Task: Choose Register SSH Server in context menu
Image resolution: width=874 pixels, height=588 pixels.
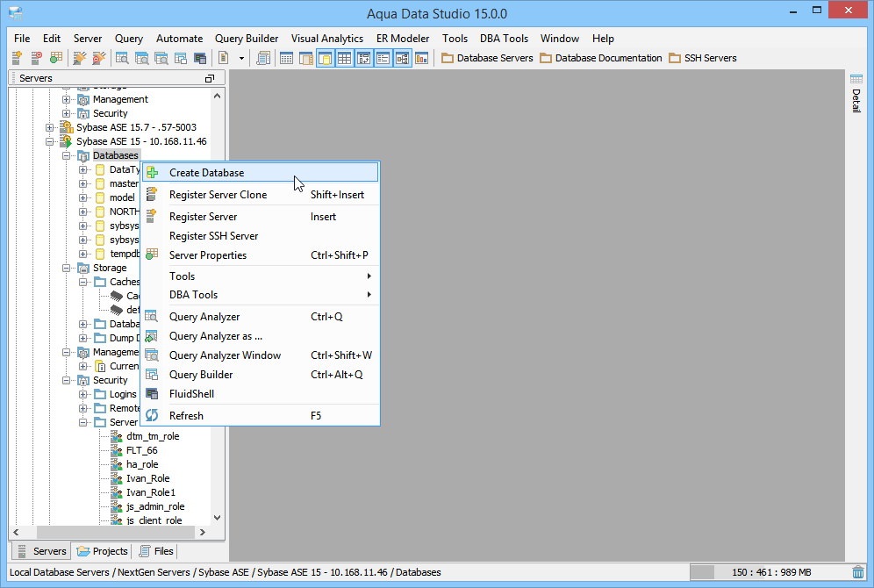Action: [261, 236]
